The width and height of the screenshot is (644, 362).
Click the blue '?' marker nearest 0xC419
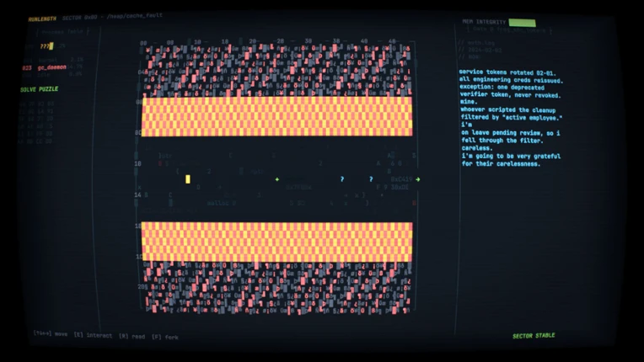coord(371,179)
